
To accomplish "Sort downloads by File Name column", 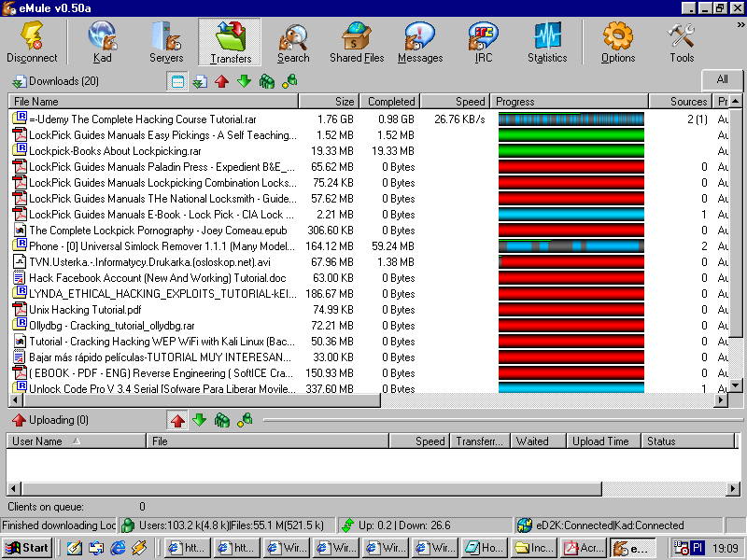I will [x=153, y=102].
